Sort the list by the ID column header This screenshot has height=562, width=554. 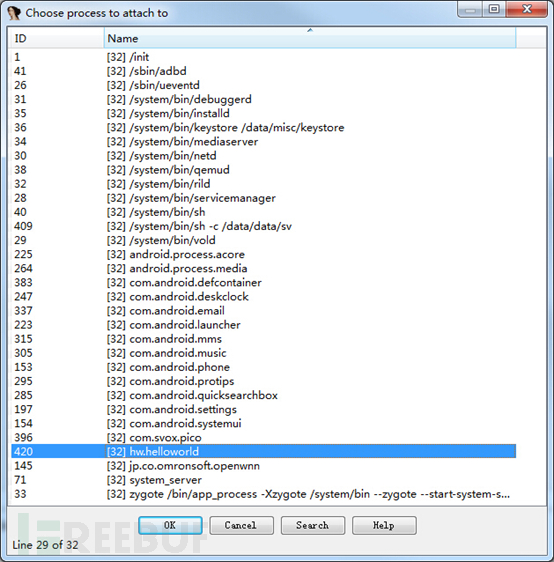click(56, 38)
